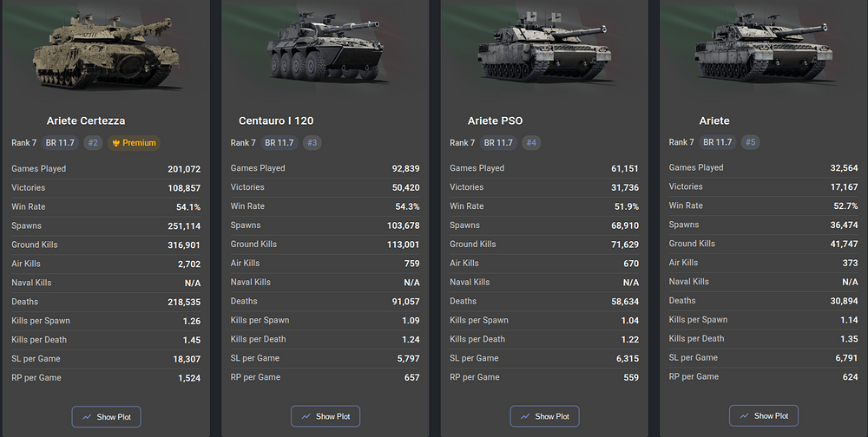868x437 pixels.
Task: Click Show Plot on the Ariete card
Action: click(x=764, y=416)
